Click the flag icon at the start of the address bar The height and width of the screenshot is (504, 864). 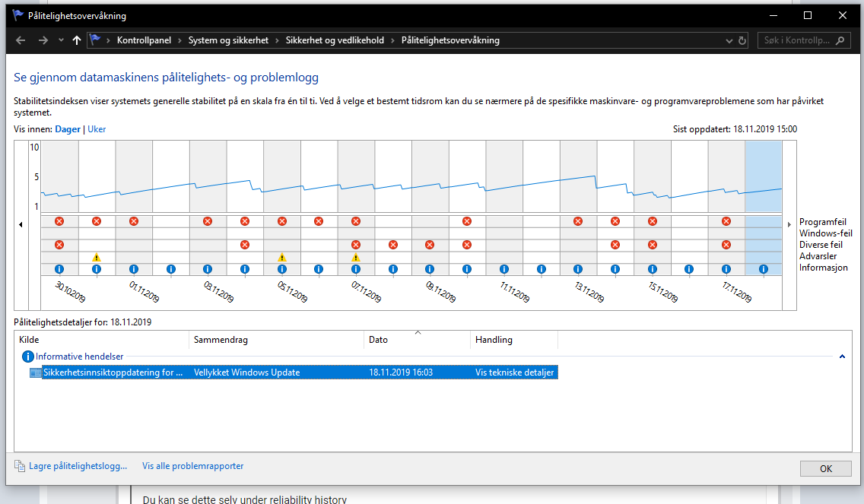pyautogui.click(x=95, y=40)
